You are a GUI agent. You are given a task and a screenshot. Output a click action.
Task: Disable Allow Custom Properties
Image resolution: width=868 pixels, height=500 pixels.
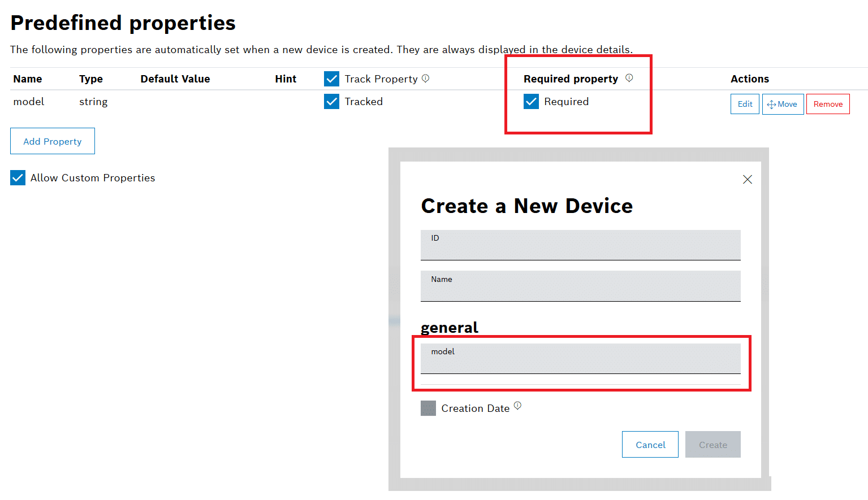pos(18,178)
